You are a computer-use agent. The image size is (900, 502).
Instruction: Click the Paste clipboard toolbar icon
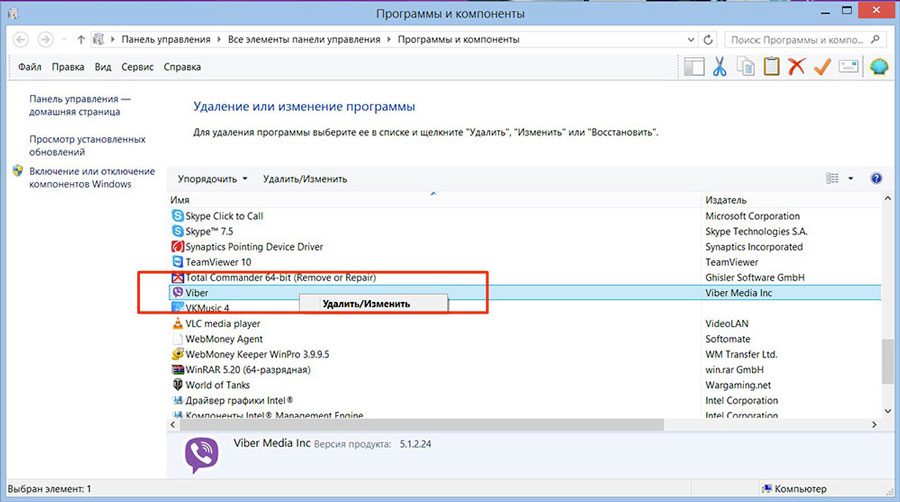click(x=771, y=67)
